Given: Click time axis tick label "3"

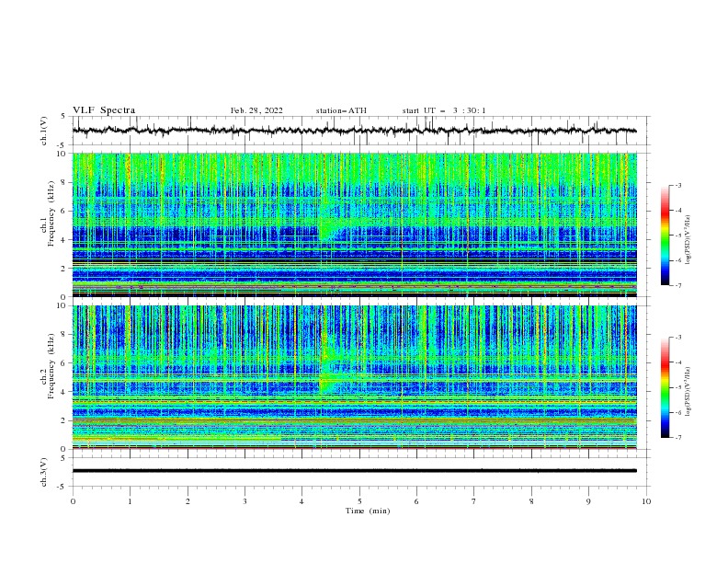Looking at the screenshot, I should click(x=245, y=501).
